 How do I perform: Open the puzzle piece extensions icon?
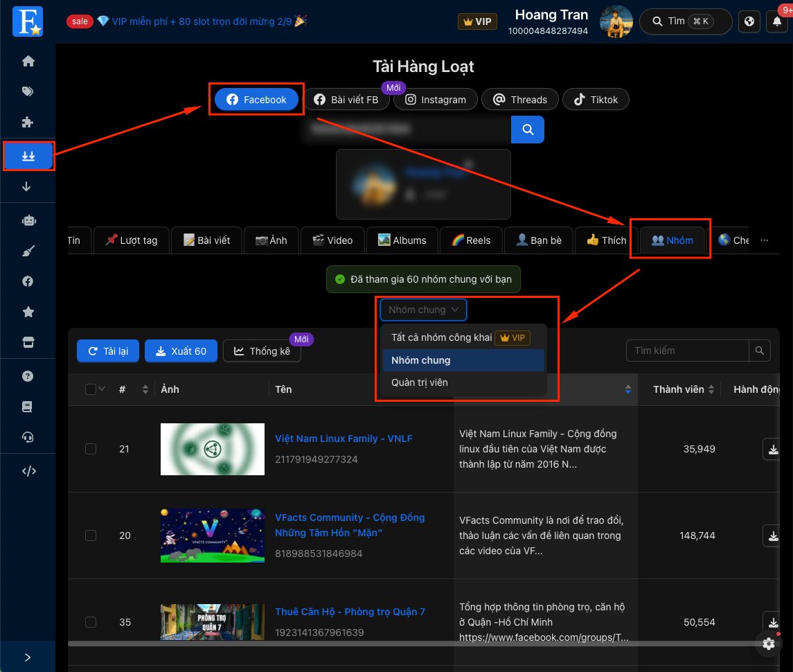[28, 122]
